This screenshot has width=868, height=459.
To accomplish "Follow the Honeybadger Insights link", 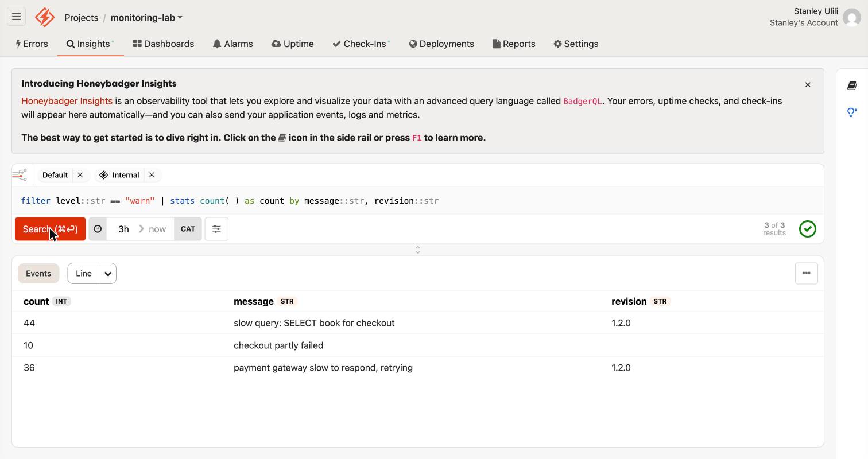I will 67,101.
